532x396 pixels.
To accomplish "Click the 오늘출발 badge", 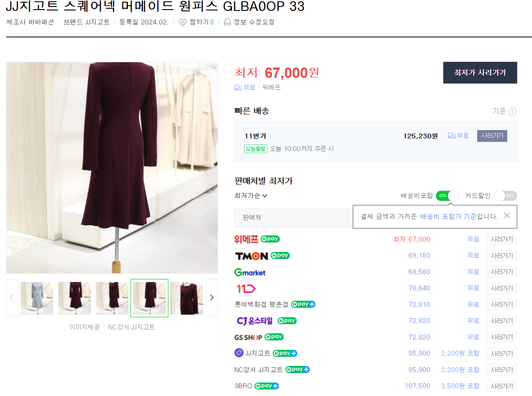I will (255, 149).
